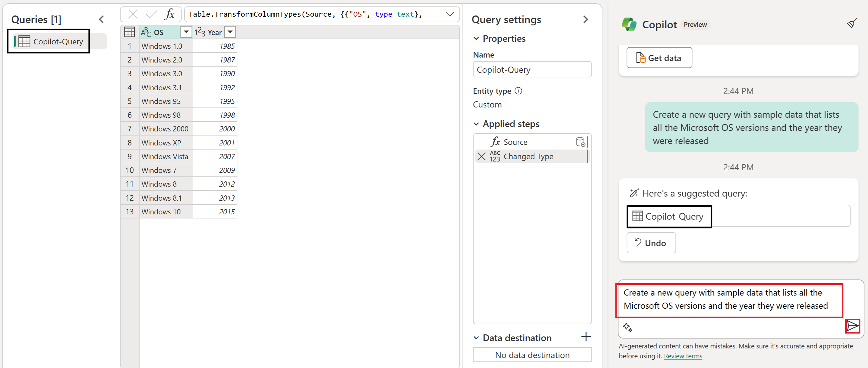Open the Review terms link

pyautogui.click(x=683, y=356)
